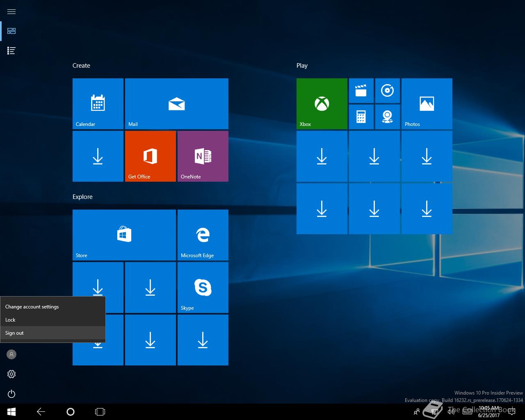The image size is (525, 420).
Task: Click pending download tile left of Skype
Action: tap(151, 288)
